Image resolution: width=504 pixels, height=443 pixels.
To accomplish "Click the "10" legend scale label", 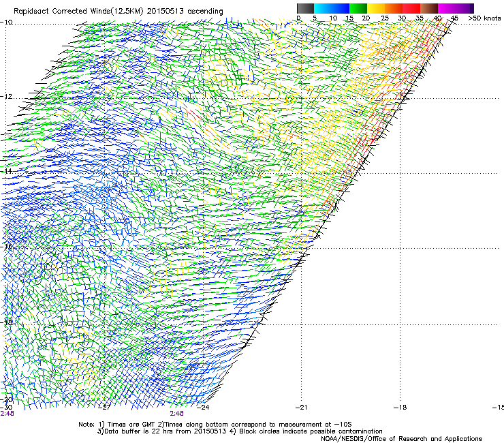I will pos(333,18).
